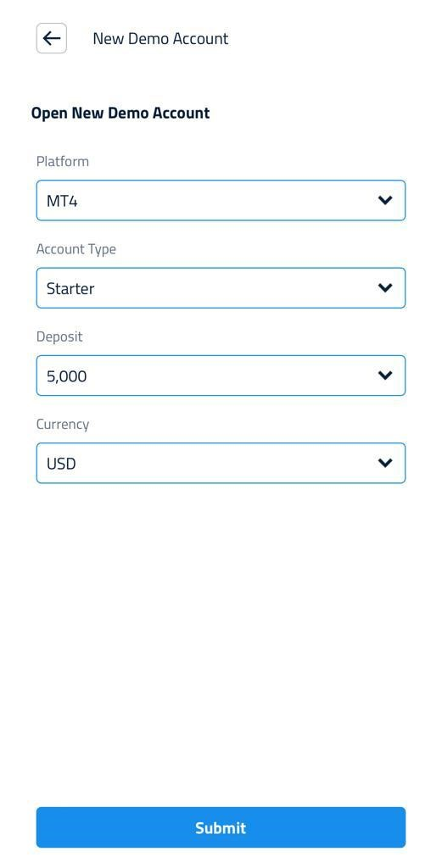Click the New Demo Account page title
Viewport: 442px width, 868px height.
pos(160,39)
